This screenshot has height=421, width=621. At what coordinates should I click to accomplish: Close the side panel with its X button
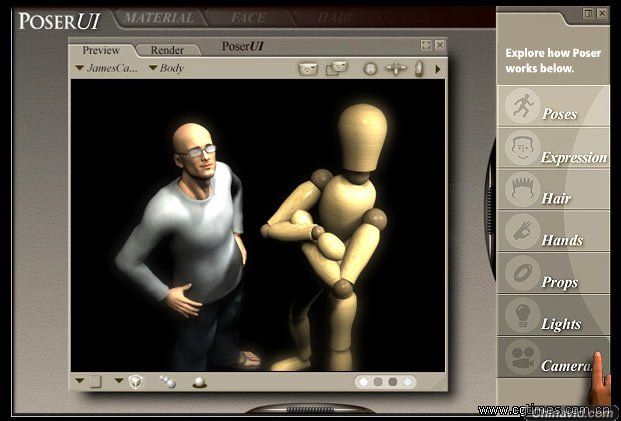pos(602,13)
